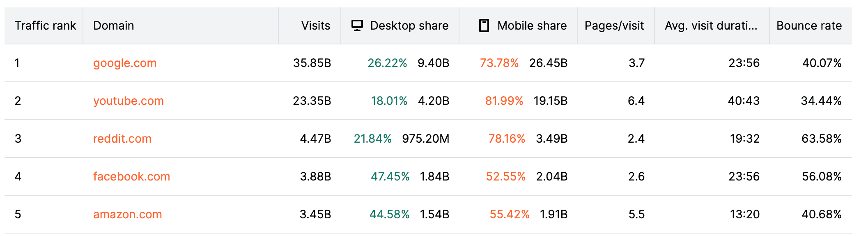The image size is (868, 236).
Task: Select google.com desktop share 26.22% value
Action: 387,63
